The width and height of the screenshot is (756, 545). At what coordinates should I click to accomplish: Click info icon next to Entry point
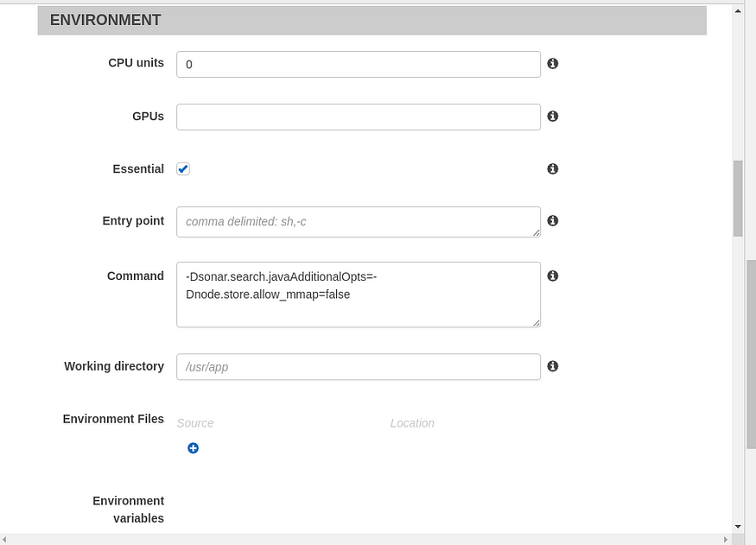click(x=553, y=221)
